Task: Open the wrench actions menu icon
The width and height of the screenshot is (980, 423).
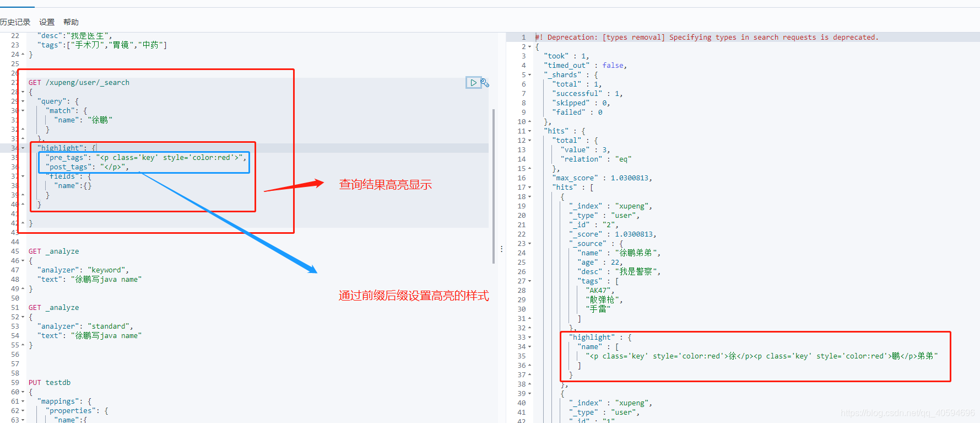Action: tap(485, 83)
